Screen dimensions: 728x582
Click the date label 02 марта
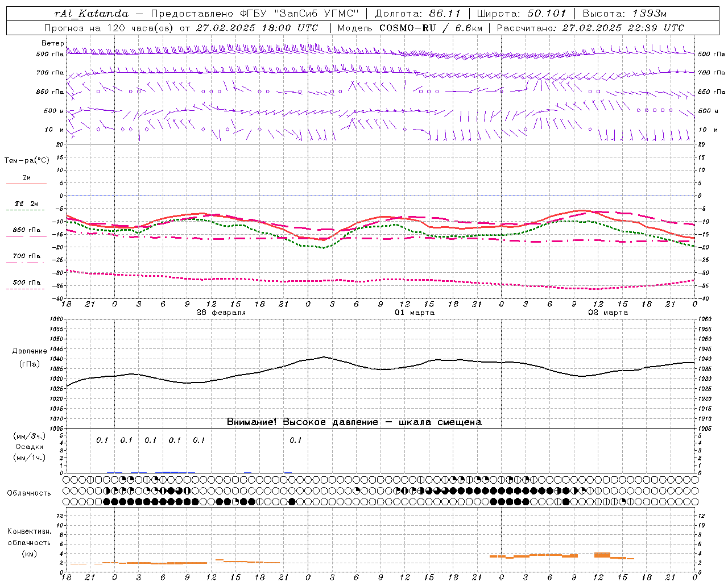click(608, 313)
